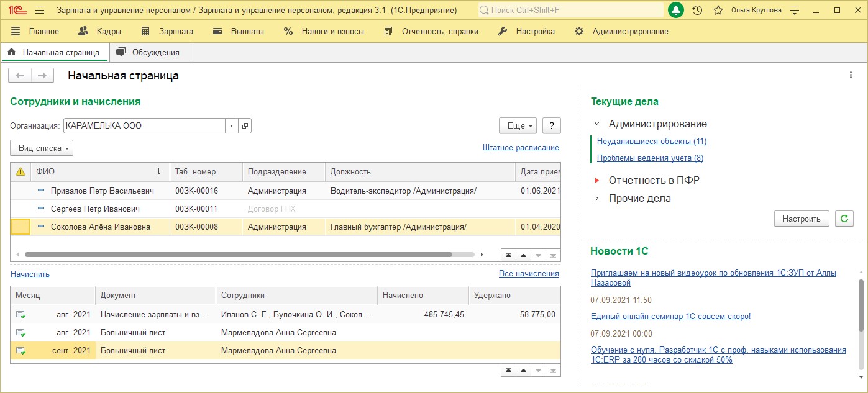This screenshot has width=868, height=393.
Task: Click move-to-bottom arrow in accruals list
Action: (x=553, y=369)
